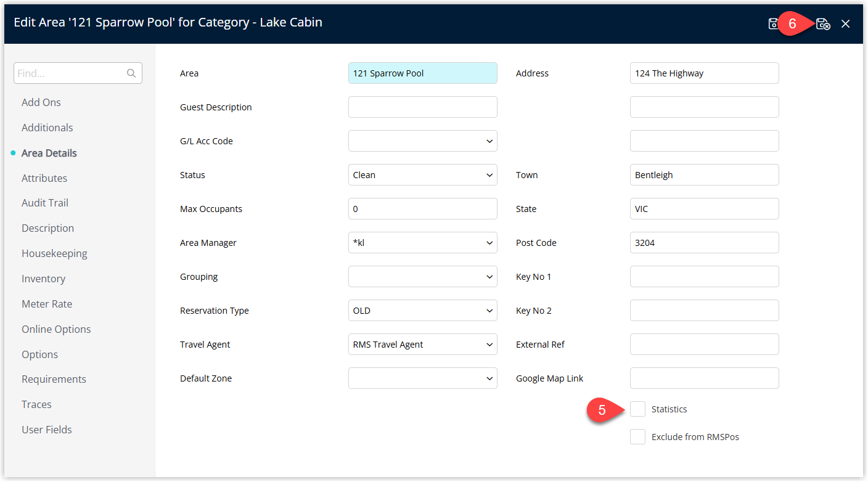Click the Guest Description field

423,107
